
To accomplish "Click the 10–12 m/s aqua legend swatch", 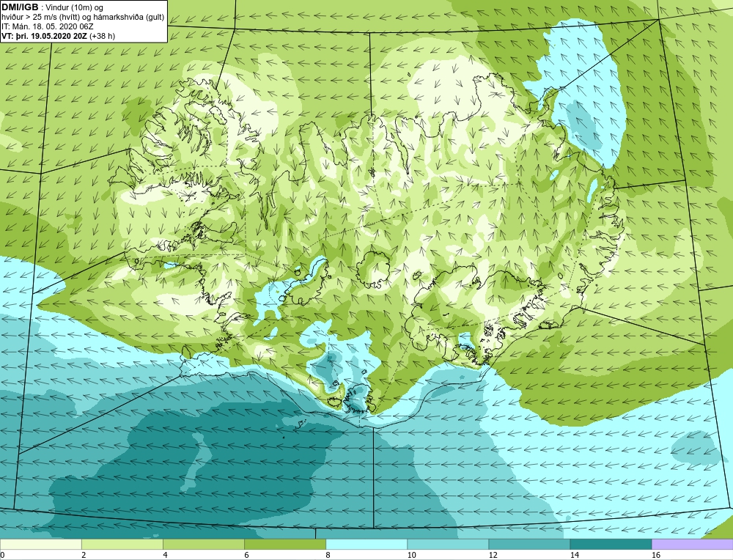I will pos(447,544).
